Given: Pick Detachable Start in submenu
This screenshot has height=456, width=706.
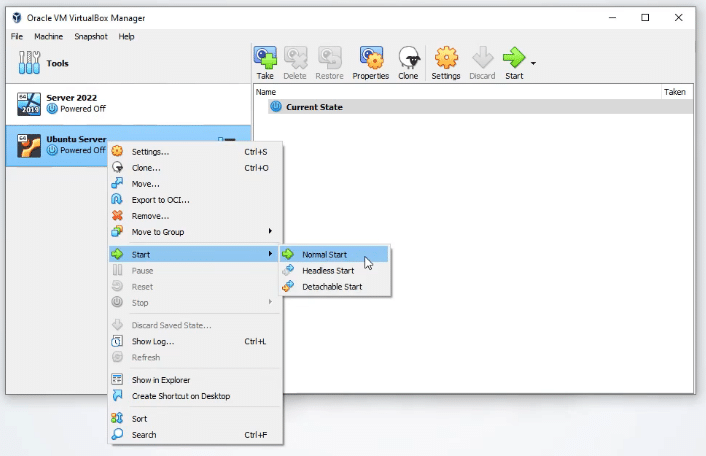Looking at the screenshot, I should point(332,287).
